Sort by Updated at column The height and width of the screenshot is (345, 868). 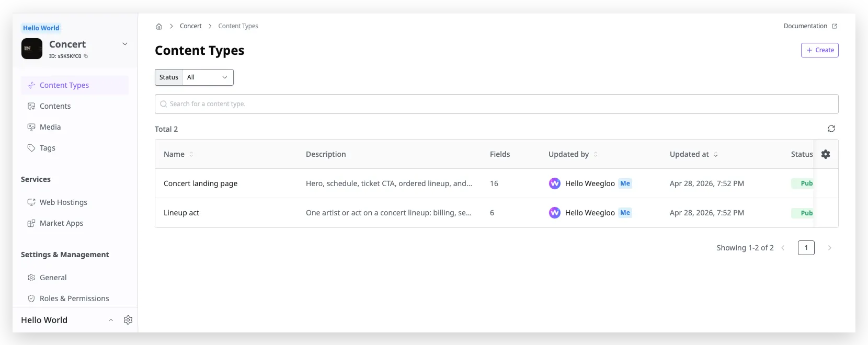pos(716,154)
